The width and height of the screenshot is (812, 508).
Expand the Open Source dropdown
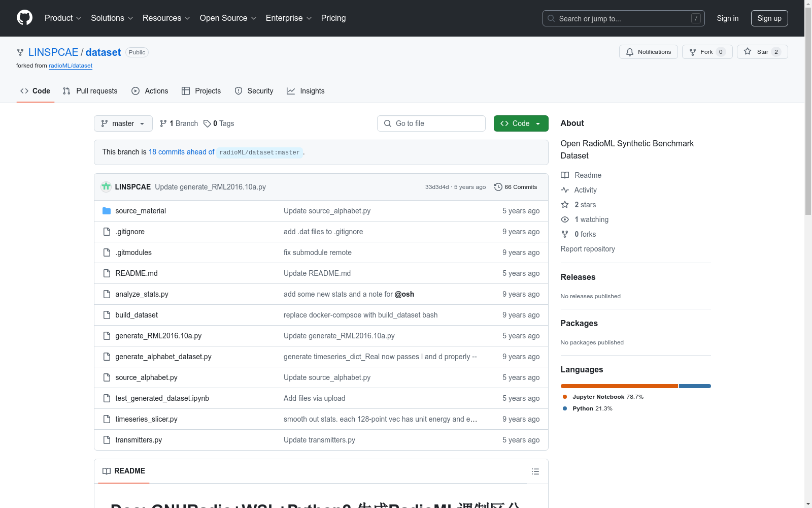[228, 18]
